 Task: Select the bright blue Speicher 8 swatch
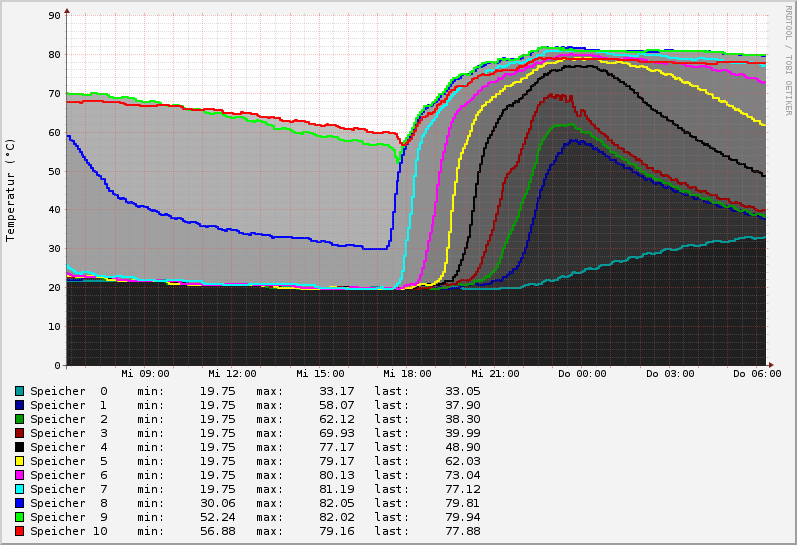20,503
